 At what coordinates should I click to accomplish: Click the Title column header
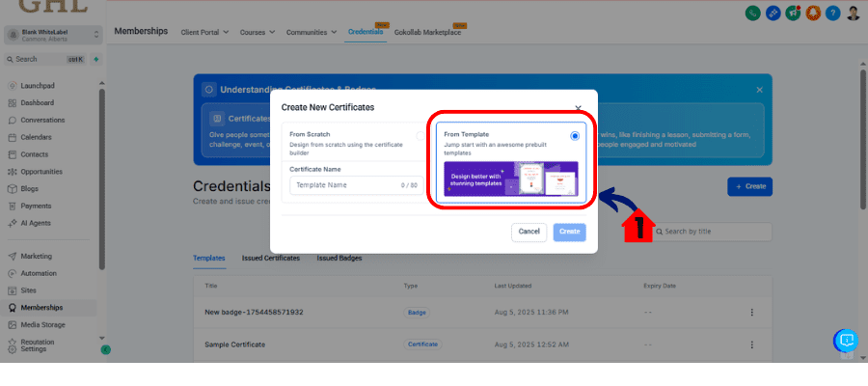(211, 286)
